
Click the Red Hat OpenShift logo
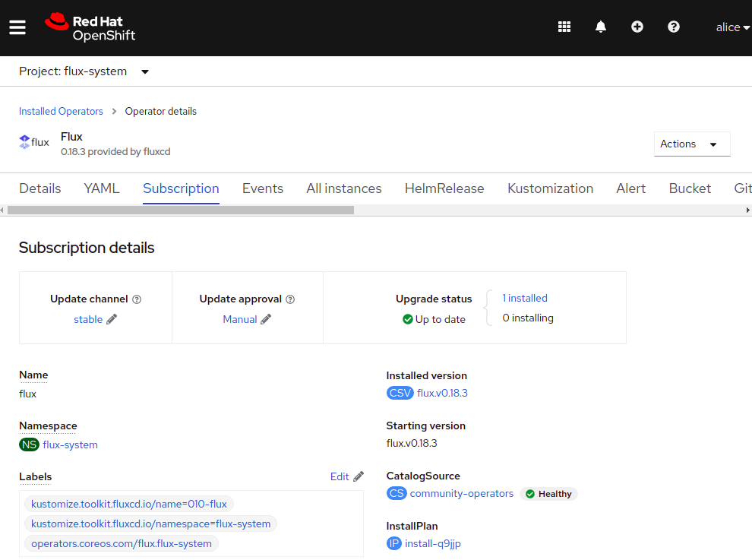click(90, 27)
